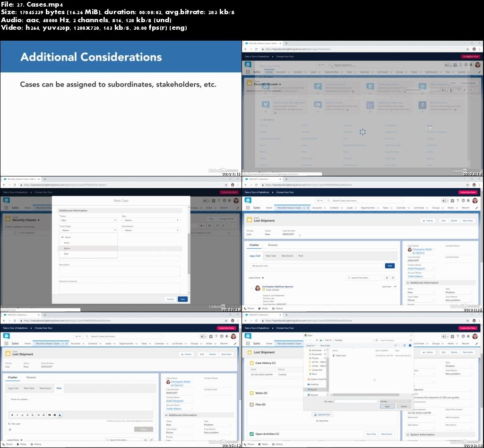
Task: Click the Description text area in the New Case dialog
Action: pyautogui.click(x=120, y=271)
